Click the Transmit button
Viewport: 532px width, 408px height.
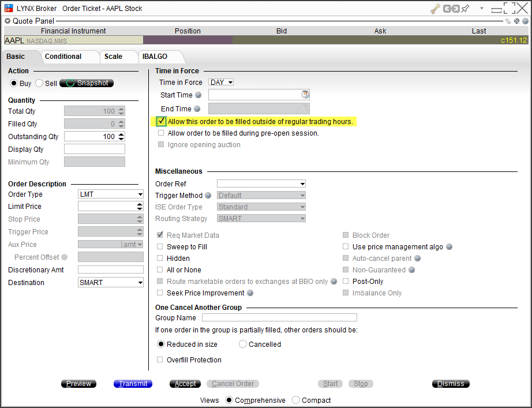[133, 384]
